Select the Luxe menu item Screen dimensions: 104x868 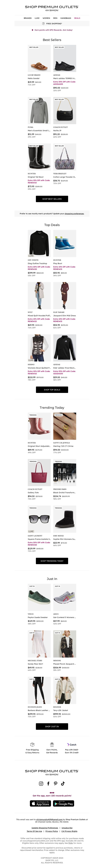point(37,18)
